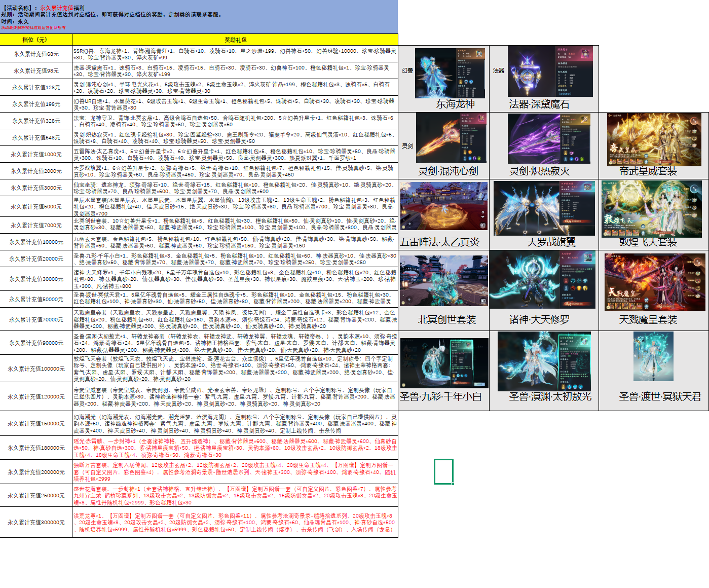The image size is (709, 588).
Task: Select the 诸神·大天修罗 image
Action: (x=542, y=279)
